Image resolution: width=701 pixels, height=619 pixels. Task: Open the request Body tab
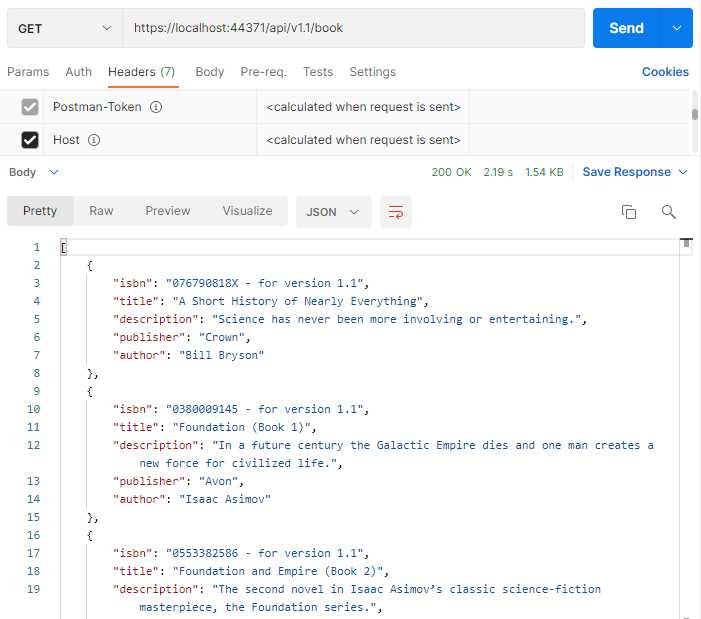point(210,72)
